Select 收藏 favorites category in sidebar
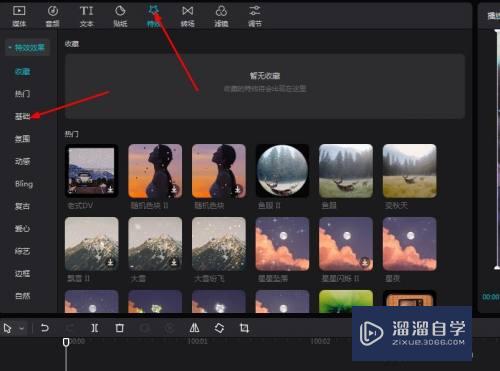Screen dimensions: 500x371 22,72
